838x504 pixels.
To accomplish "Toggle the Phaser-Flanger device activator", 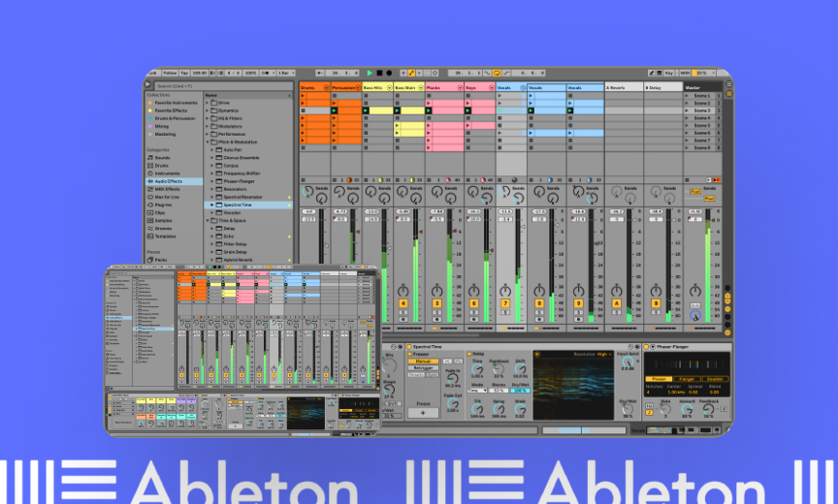I will [648, 346].
